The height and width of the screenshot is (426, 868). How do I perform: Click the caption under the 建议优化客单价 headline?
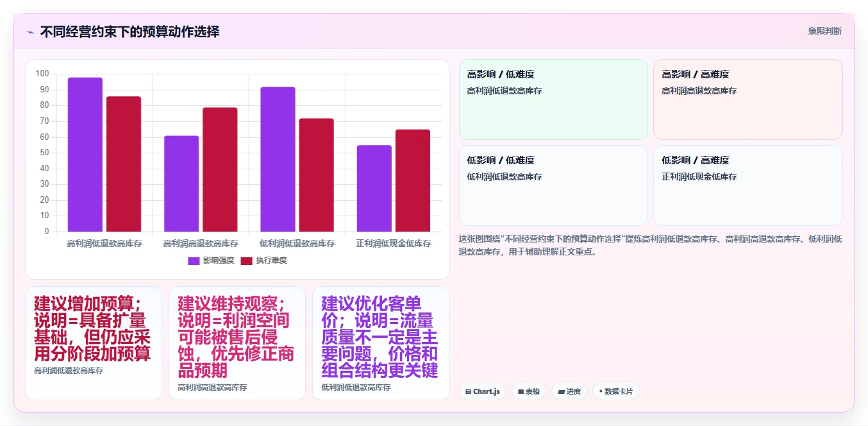click(x=356, y=388)
